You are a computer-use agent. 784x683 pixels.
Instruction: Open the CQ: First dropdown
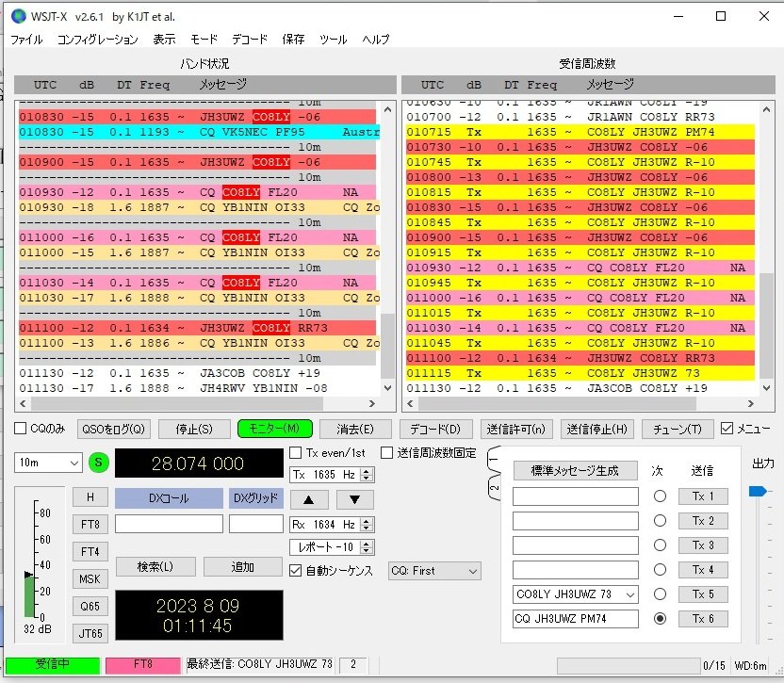coord(434,571)
